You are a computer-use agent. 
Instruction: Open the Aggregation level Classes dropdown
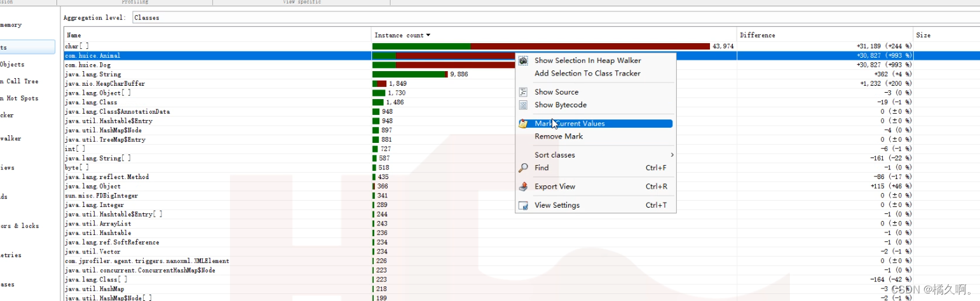pyautogui.click(x=556, y=18)
